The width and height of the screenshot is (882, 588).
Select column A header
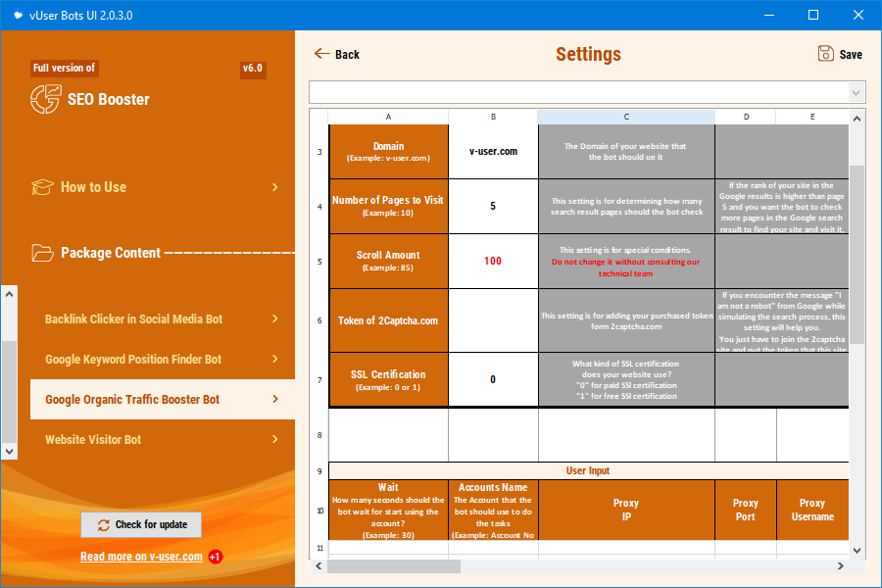[388, 117]
